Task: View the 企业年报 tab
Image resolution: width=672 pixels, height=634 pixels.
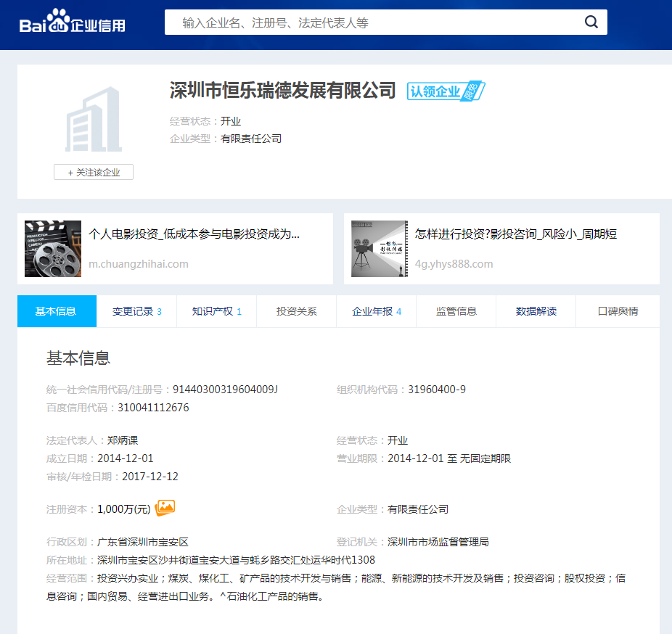Action: click(x=376, y=311)
